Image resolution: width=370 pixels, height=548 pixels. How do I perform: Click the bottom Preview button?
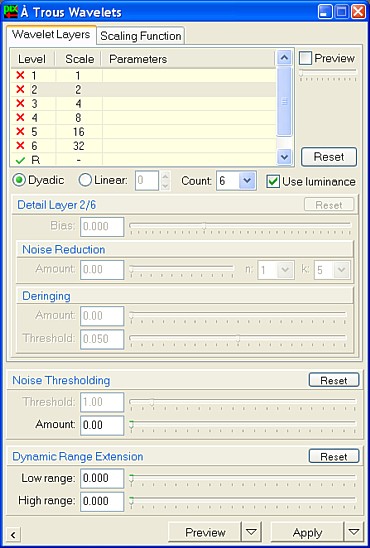click(205, 532)
